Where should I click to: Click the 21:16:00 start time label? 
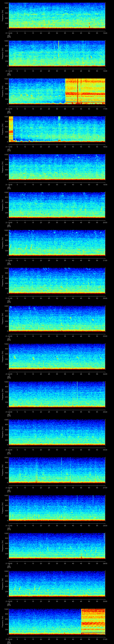tap(9, 109)
